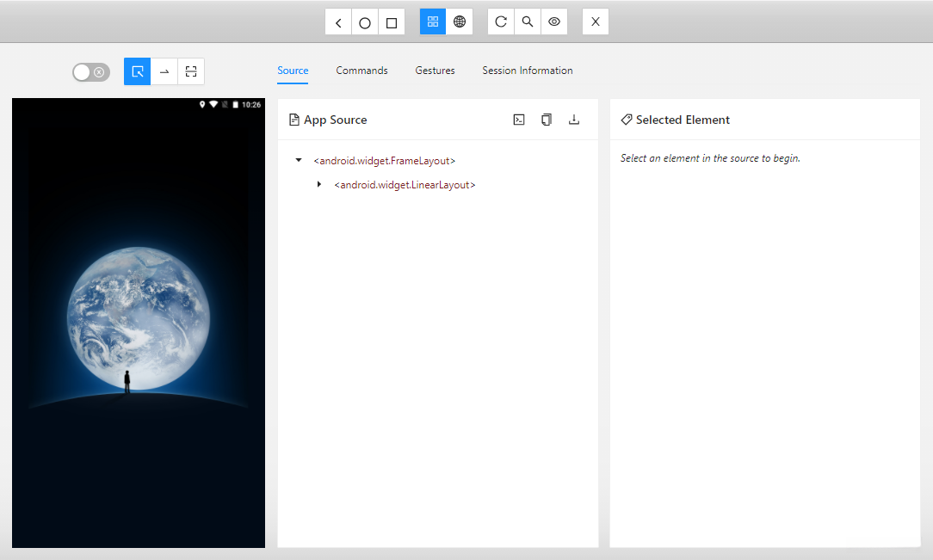The width and height of the screenshot is (933, 560).
Task: Choose Tap By Coordinates mode
Action: tap(191, 71)
